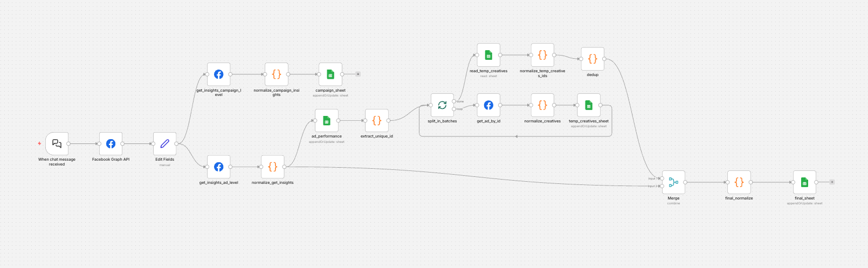
Task: Click the 'read_temp_creatives' label text
Action: click(x=488, y=71)
